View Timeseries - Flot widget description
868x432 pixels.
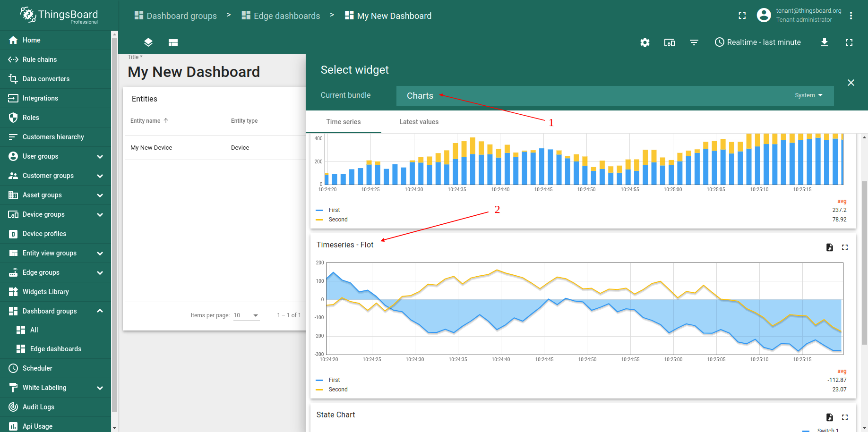pyautogui.click(x=830, y=247)
